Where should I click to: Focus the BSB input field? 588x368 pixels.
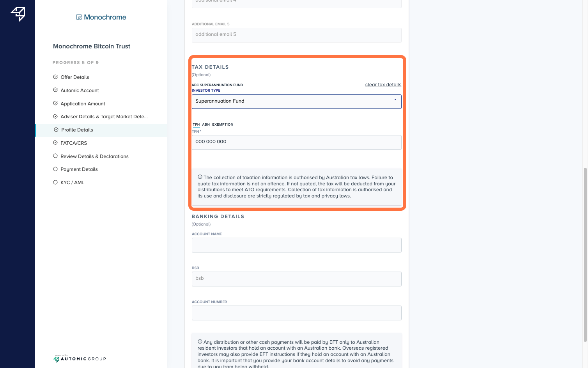[296, 279]
